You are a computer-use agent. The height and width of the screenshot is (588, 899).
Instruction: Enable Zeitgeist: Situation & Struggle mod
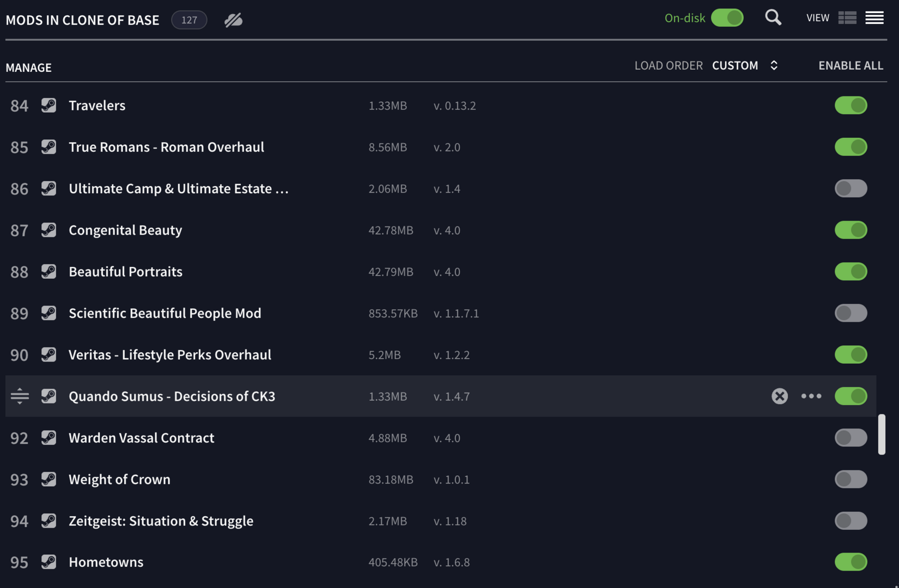coord(851,520)
